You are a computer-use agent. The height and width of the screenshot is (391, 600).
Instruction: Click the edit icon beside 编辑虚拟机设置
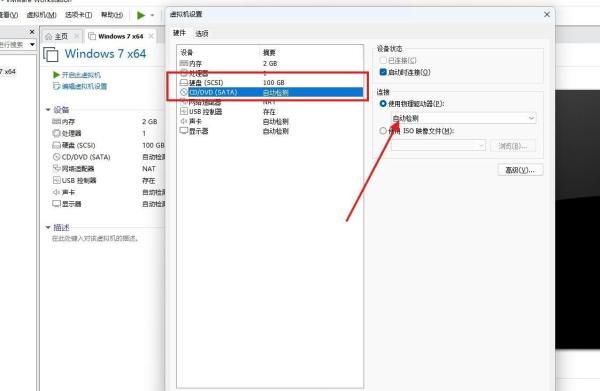56,86
